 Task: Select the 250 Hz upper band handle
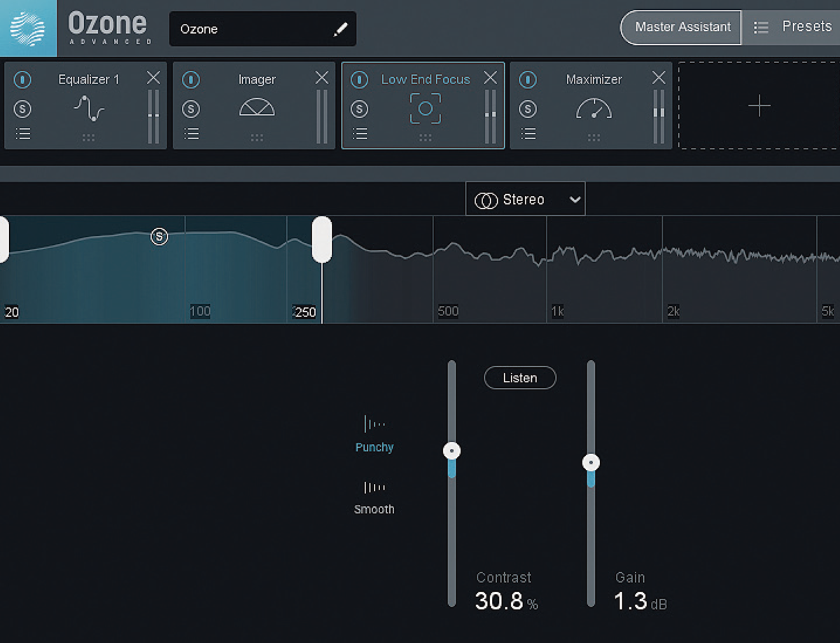point(322,240)
